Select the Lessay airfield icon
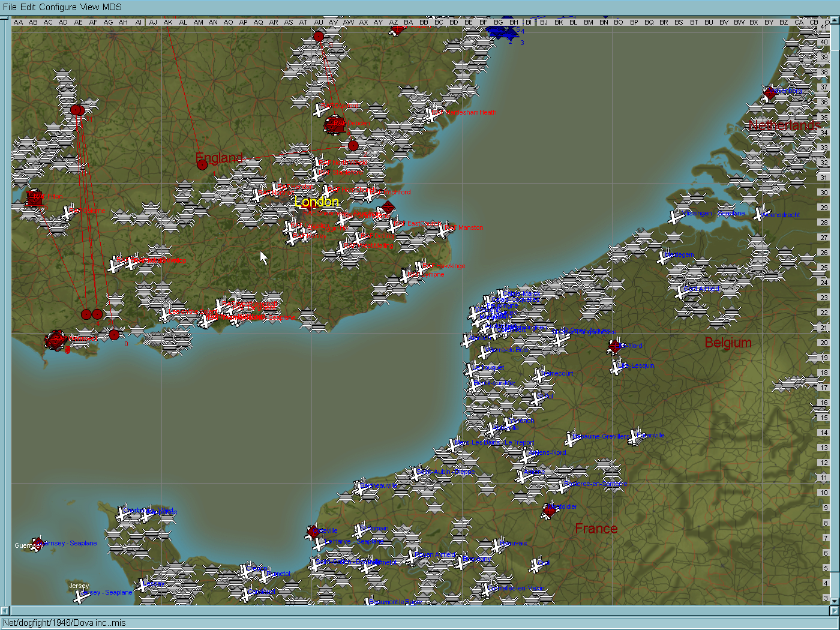Viewport: 840px width, 630px height. [x=142, y=584]
